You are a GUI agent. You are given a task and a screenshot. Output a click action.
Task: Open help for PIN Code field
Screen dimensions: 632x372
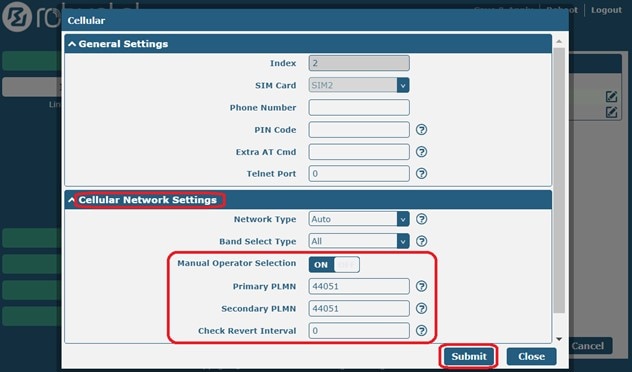point(421,130)
